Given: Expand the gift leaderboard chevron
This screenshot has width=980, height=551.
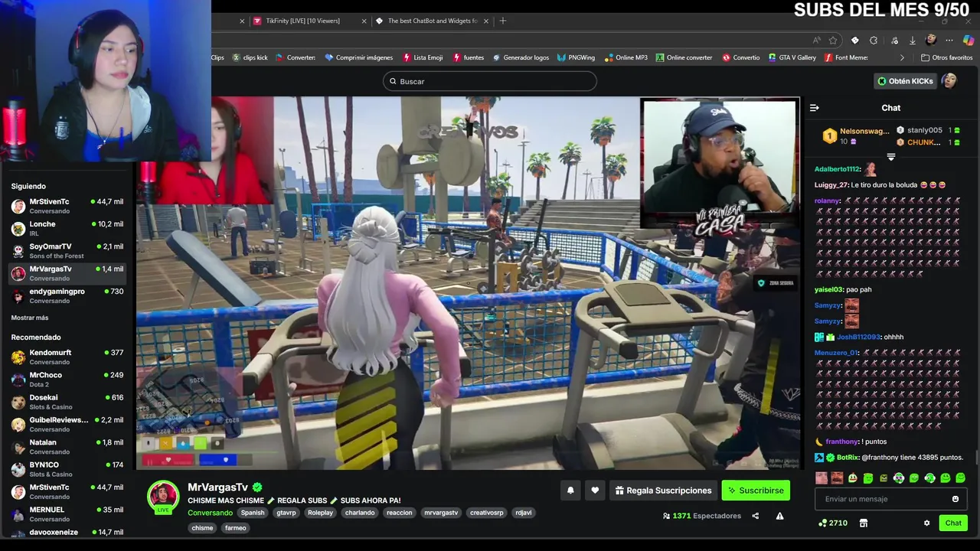Looking at the screenshot, I should coord(890,157).
